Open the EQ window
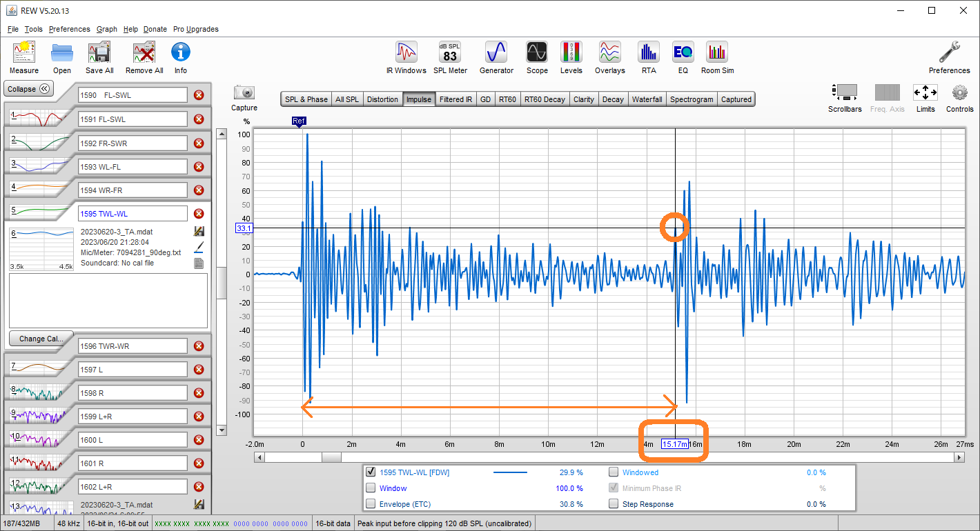This screenshot has height=531, width=980. pyautogui.click(x=683, y=52)
